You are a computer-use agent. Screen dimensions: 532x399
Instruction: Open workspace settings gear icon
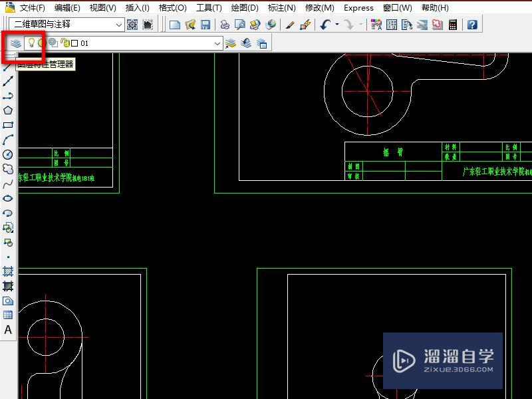click(x=132, y=25)
